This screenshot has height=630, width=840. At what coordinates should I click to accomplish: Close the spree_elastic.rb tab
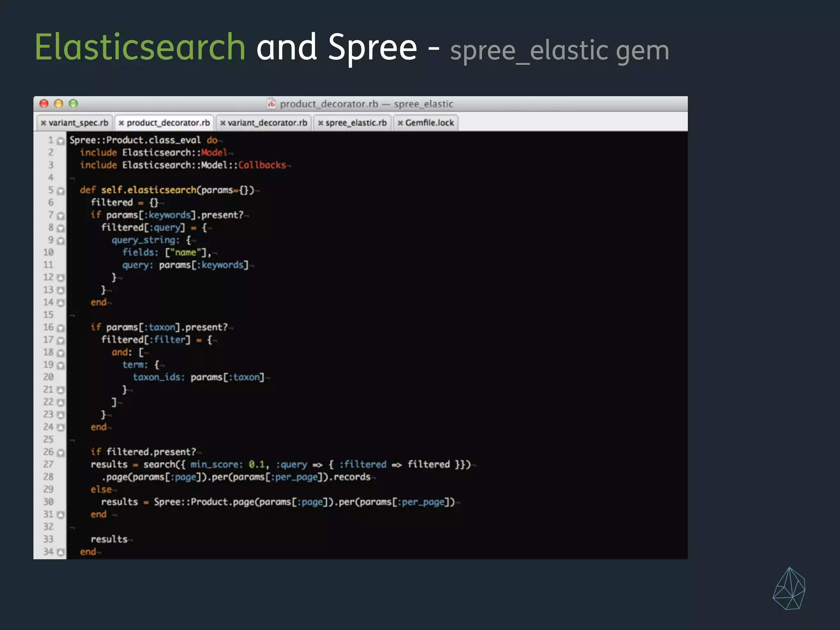click(321, 123)
